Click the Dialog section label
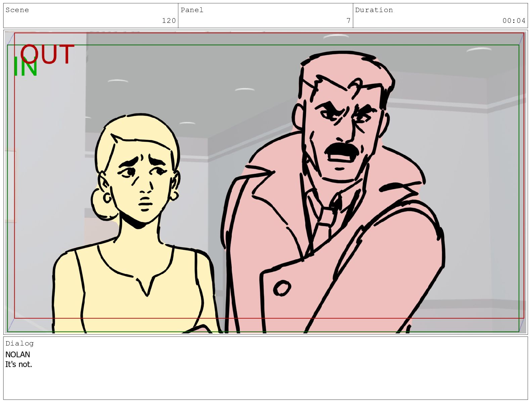532x411 pixels. [x=19, y=344]
